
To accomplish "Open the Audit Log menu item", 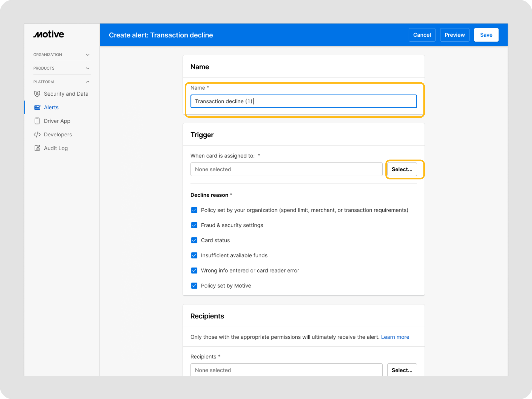I will (x=56, y=148).
